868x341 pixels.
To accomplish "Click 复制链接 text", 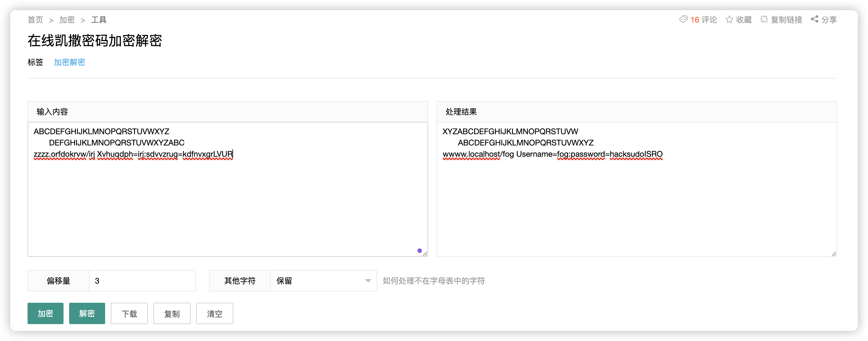I will point(786,20).
